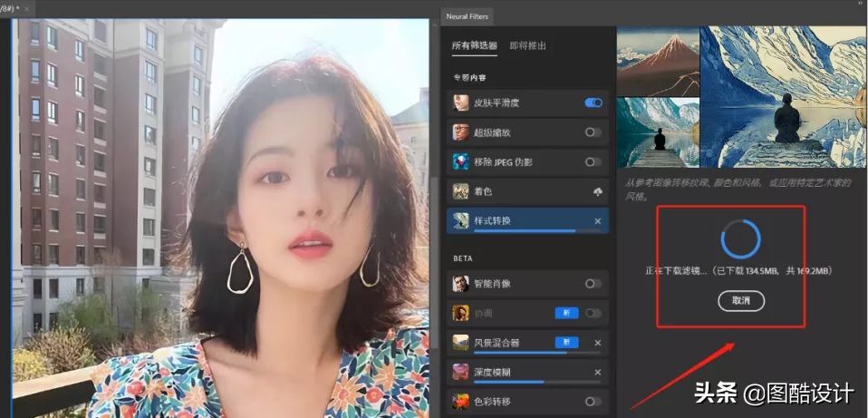Click the 协调 filter icon
868x418 pixels.
[460, 314]
